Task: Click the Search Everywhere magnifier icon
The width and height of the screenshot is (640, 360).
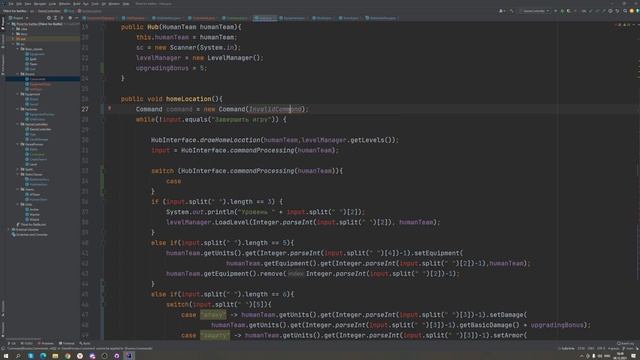Action: click(625, 11)
